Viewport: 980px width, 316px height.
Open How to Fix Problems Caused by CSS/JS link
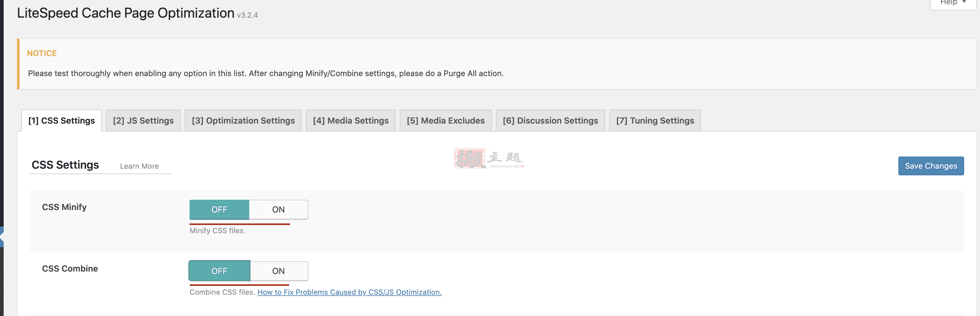(x=349, y=292)
